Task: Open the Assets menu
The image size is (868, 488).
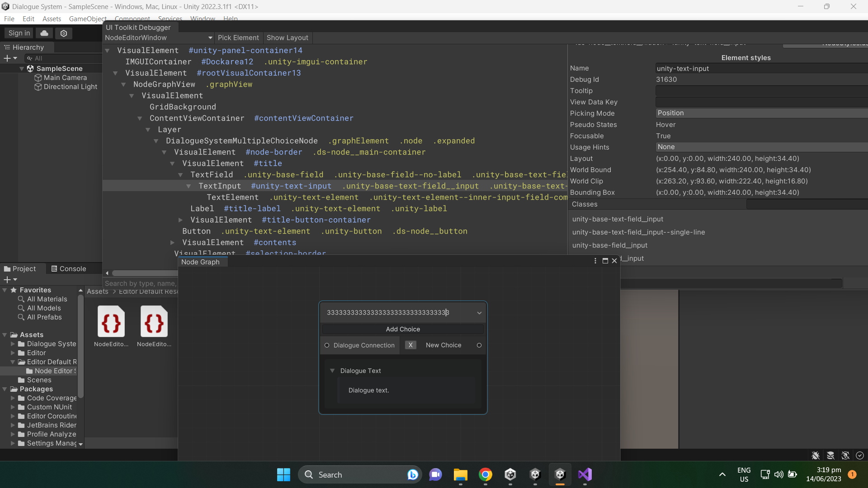Action: tap(52, 19)
